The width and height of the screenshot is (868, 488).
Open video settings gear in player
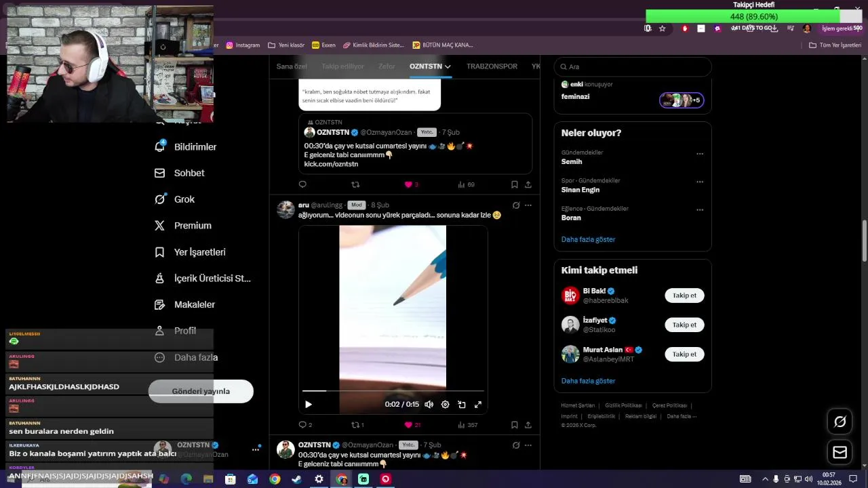[445, 405]
